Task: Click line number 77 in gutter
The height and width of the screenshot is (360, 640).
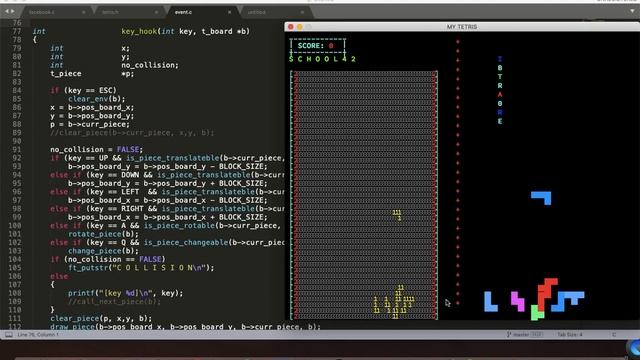Action: (17, 31)
